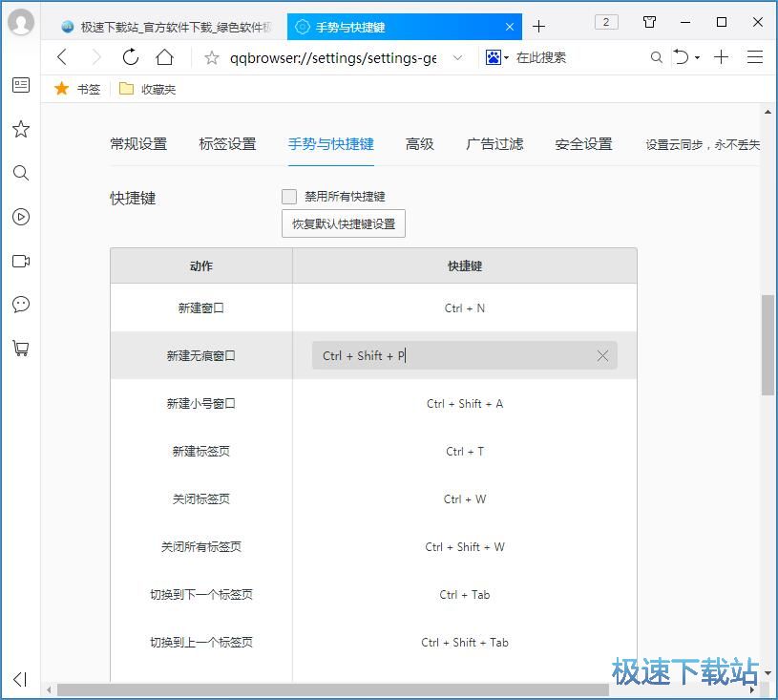The height and width of the screenshot is (700, 778).
Task: Click the plus icon in toolbar
Action: click(721, 57)
